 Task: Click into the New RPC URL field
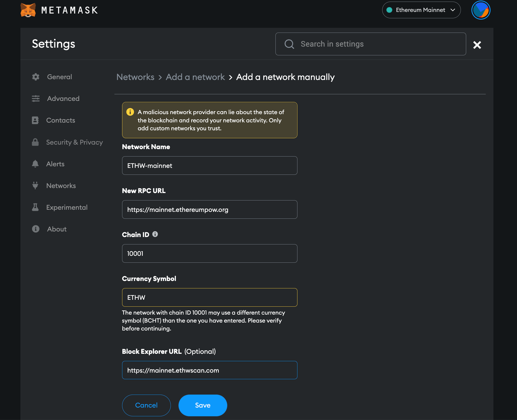coord(210,209)
